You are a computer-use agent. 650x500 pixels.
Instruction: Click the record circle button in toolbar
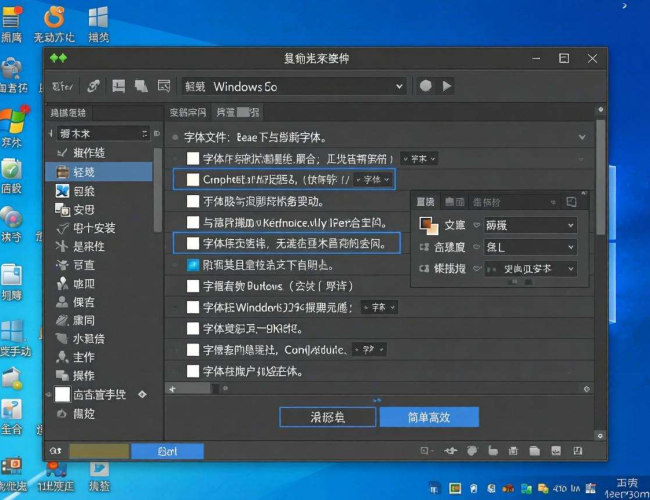pos(426,86)
